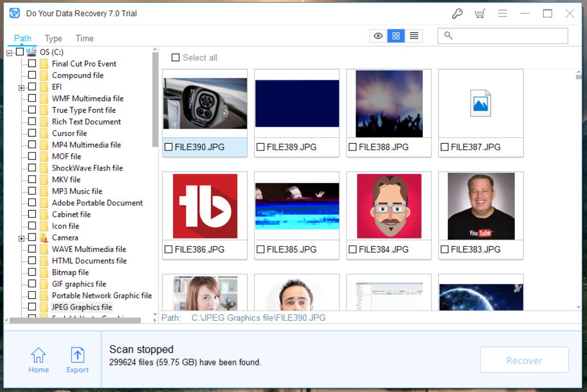
Task: Open the FILE384.JPG avatar thumbnail
Action: tap(389, 206)
